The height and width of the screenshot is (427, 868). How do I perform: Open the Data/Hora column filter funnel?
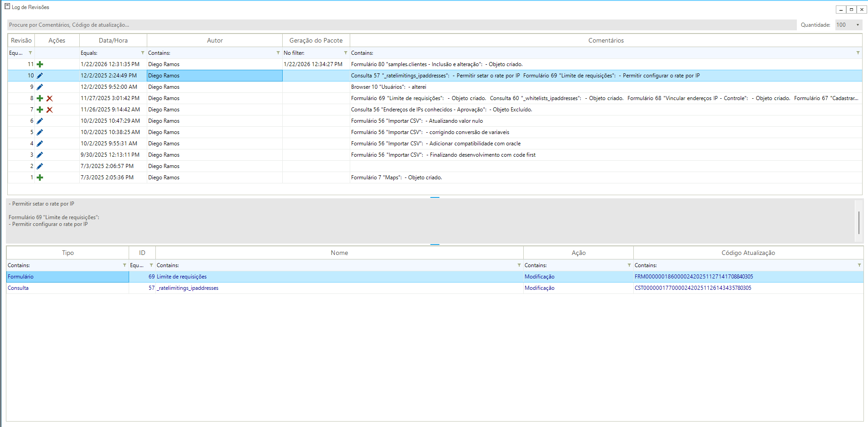click(x=142, y=53)
